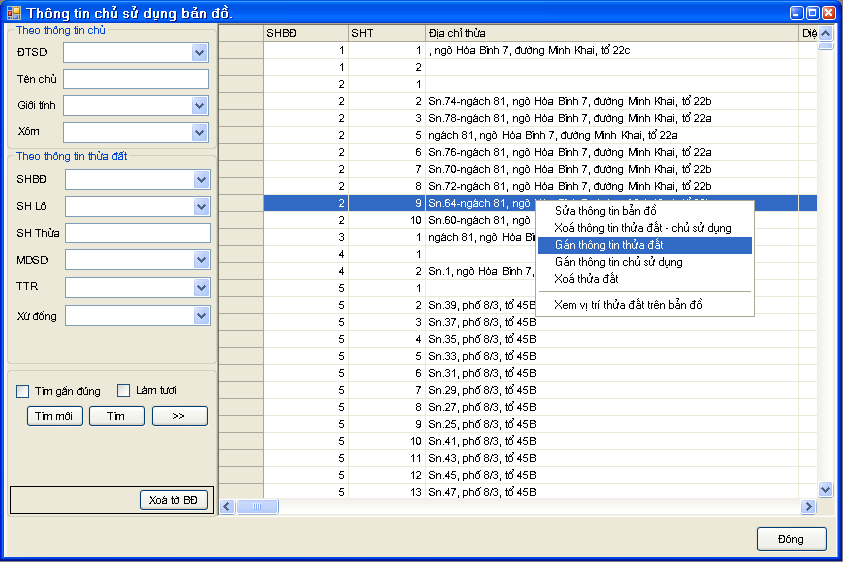Click the horizontal scrollbar right arrow
Screen dimensions: 843x562
pyautogui.click(x=809, y=507)
